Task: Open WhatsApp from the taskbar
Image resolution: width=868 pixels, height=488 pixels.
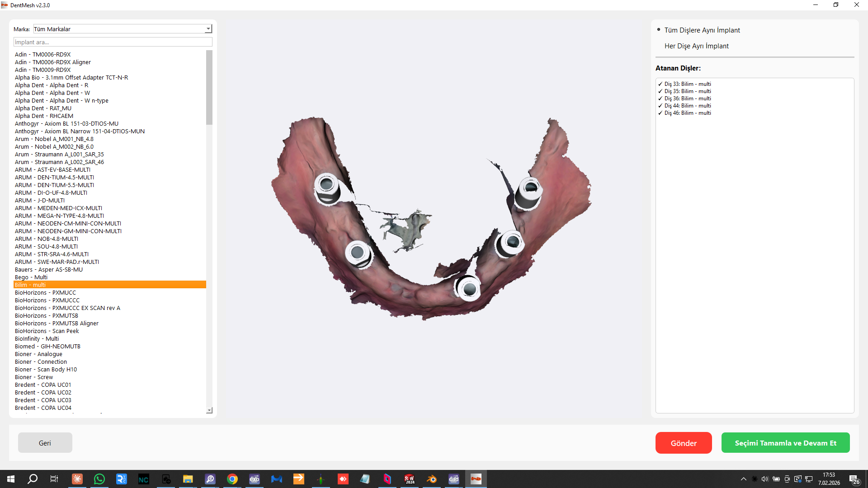Action: click(x=99, y=479)
